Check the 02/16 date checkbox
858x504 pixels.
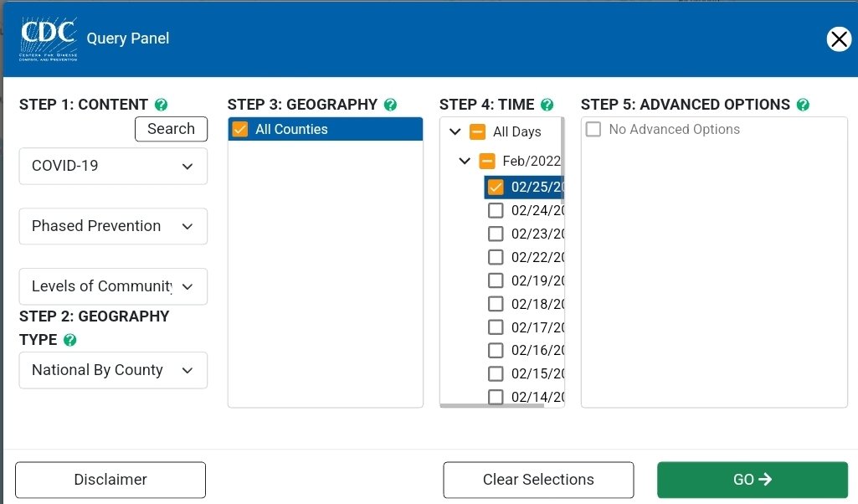[496, 350]
